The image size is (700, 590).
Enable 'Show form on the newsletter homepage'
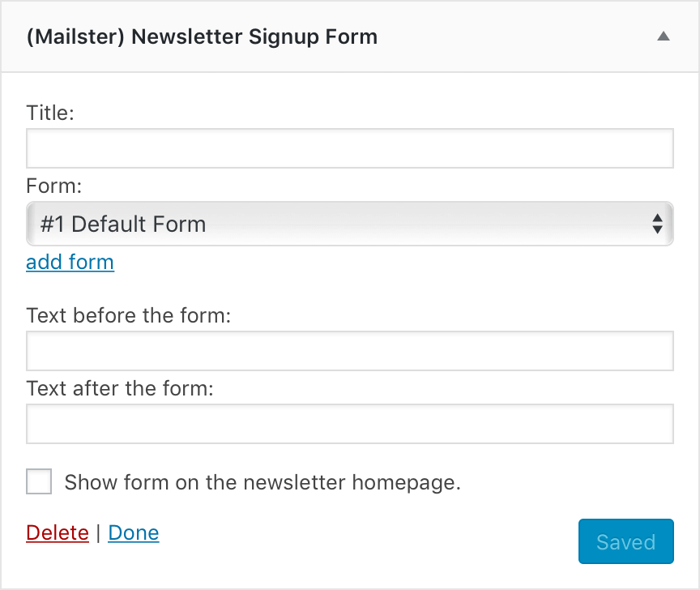click(x=38, y=481)
